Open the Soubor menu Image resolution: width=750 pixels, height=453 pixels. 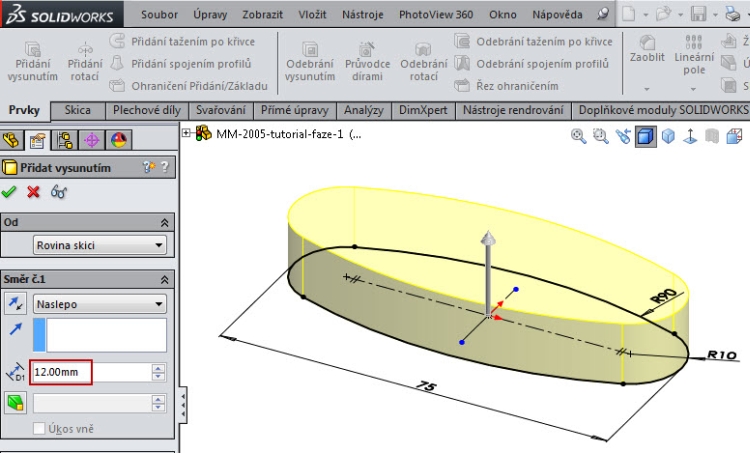(x=159, y=15)
